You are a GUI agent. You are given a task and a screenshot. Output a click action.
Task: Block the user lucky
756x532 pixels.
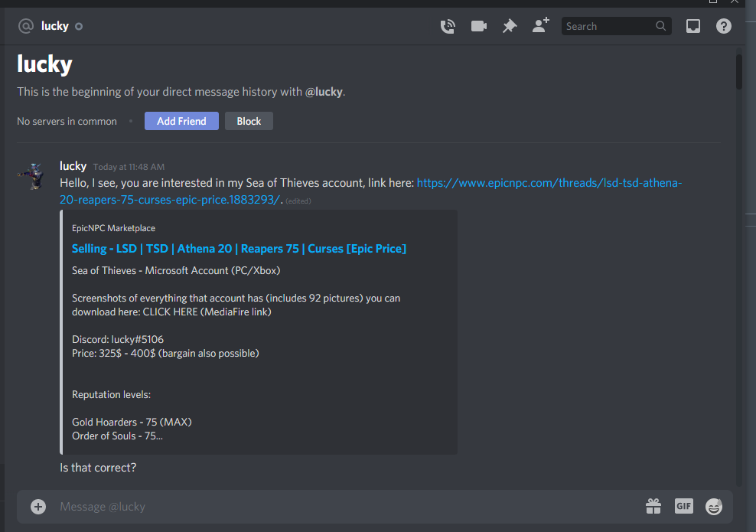click(x=249, y=121)
